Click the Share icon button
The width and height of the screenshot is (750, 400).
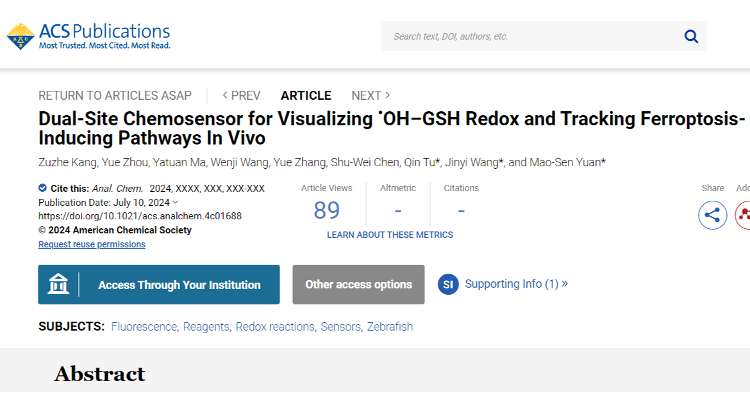pyautogui.click(x=712, y=215)
